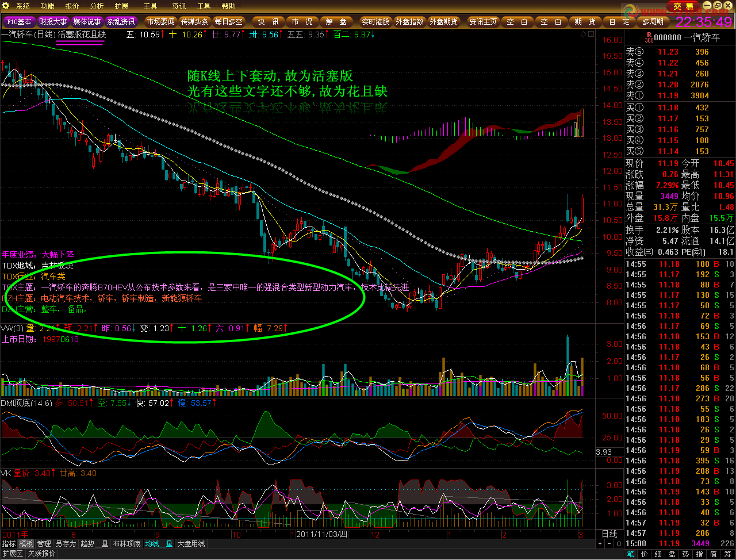736x560 pixels.
Task: Open 市场要闻 news
Action: (x=160, y=22)
